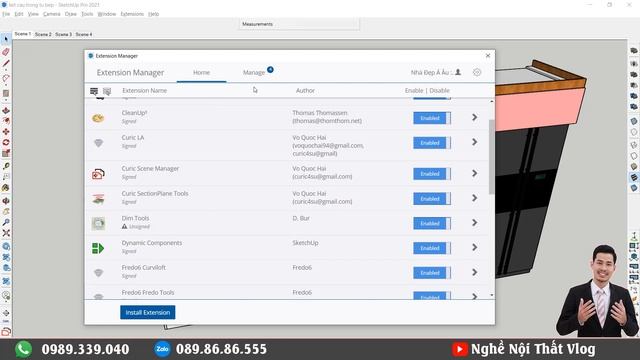Toggle Enabled switch for Fredo6 Curviloft
The width and height of the screenshot is (640, 360).
(x=432, y=273)
